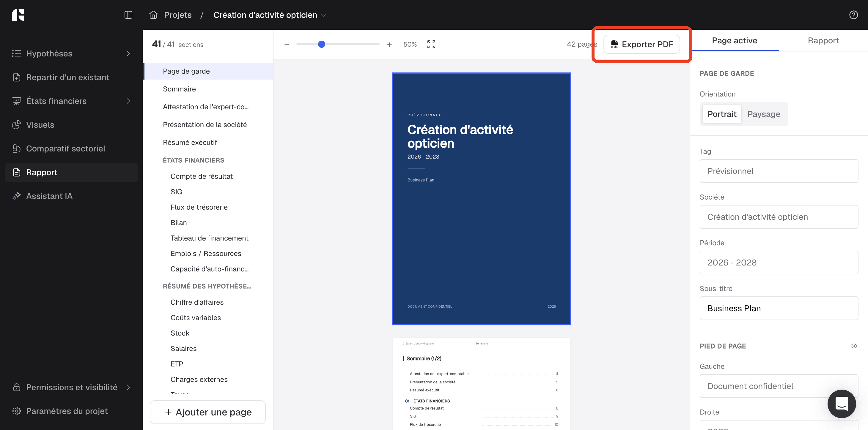Click the Paramètres du projet gear icon

point(17,411)
